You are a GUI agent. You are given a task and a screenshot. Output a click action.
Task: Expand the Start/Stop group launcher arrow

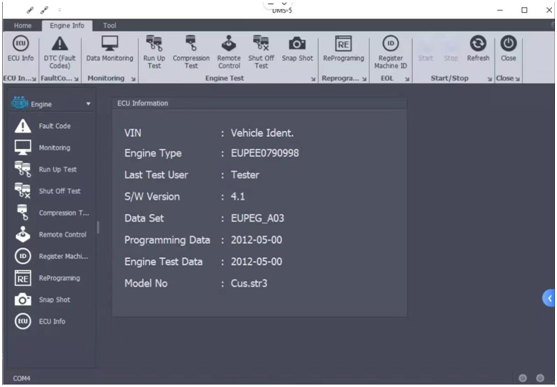pyautogui.click(x=490, y=79)
